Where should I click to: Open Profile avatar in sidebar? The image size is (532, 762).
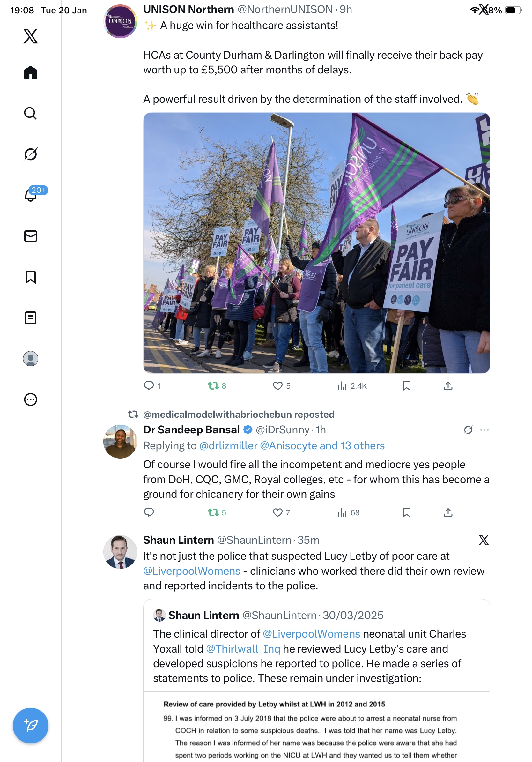31,358
